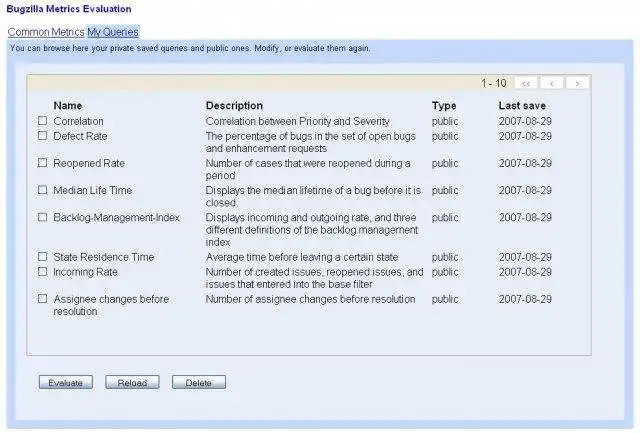Tick the Correlation query checkbox
The image size is (640, 434).
pos(43,122)
